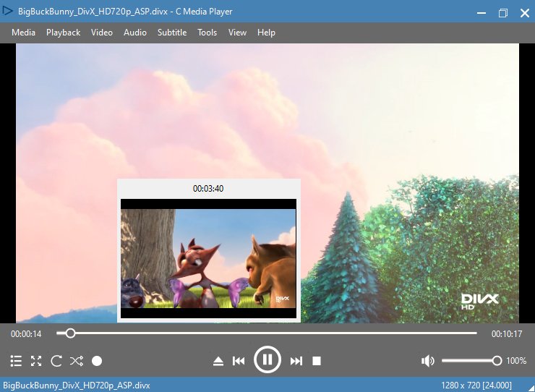This screenshot has height=392, width=535.
Task: Click the 00:03:40 preview thumbnail
Action: tap(208, 258)
